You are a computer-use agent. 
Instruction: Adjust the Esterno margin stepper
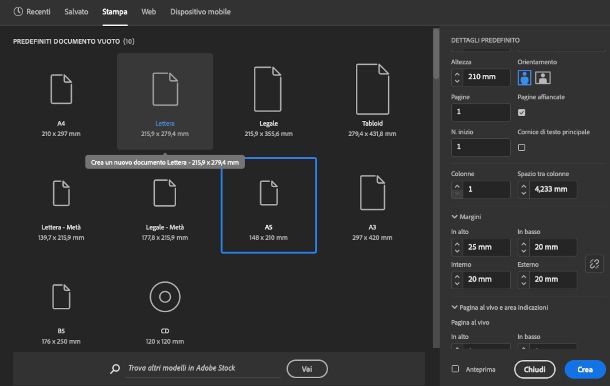(x=524, y=279)
